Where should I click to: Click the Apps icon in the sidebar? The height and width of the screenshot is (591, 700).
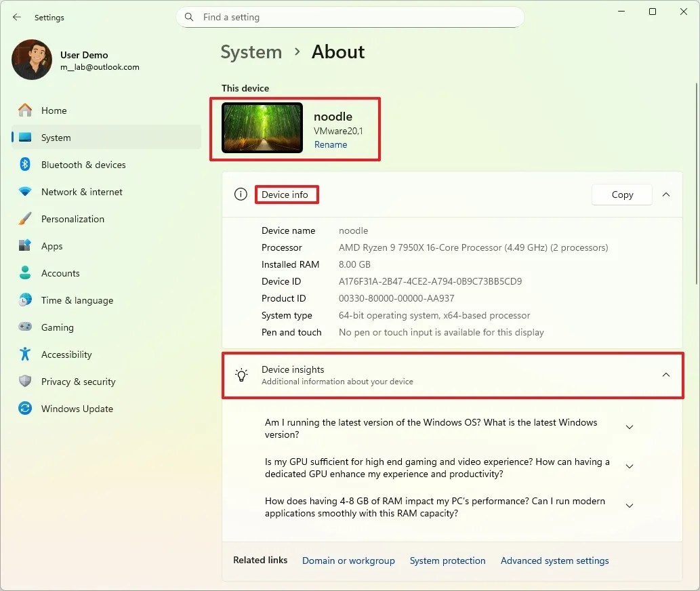coord(25,246)
